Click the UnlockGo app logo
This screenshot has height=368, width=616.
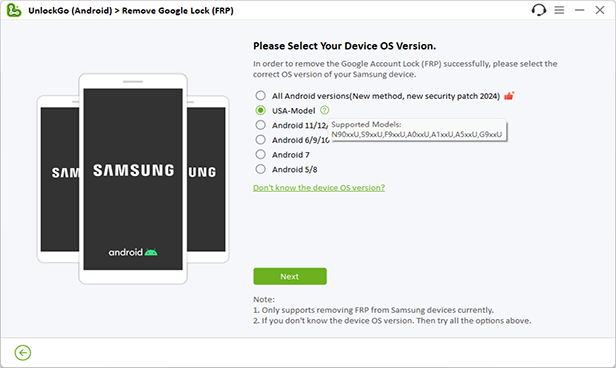pyautogui.click(x=14, y=10)
